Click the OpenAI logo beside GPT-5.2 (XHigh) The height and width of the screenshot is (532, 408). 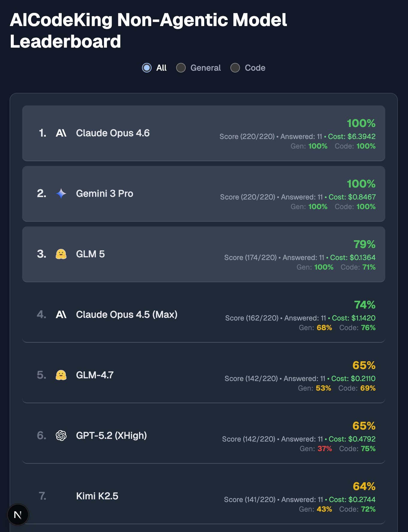pyautogui.click(x=61, y=436)
